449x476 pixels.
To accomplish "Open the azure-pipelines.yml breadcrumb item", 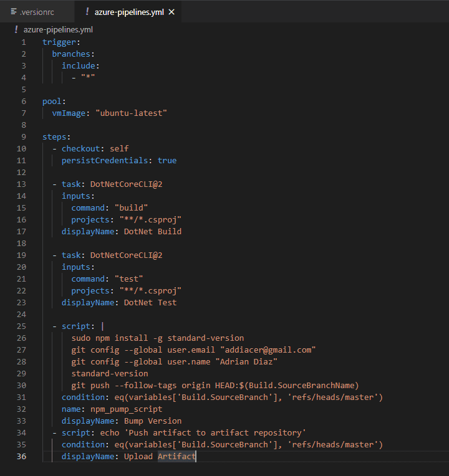I will tap(58, 29).
